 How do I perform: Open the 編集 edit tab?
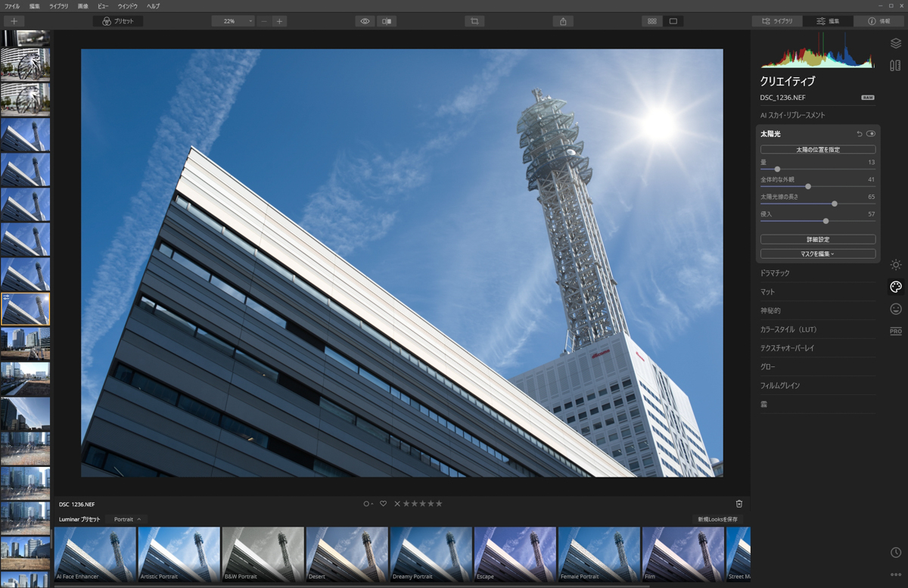828,21
